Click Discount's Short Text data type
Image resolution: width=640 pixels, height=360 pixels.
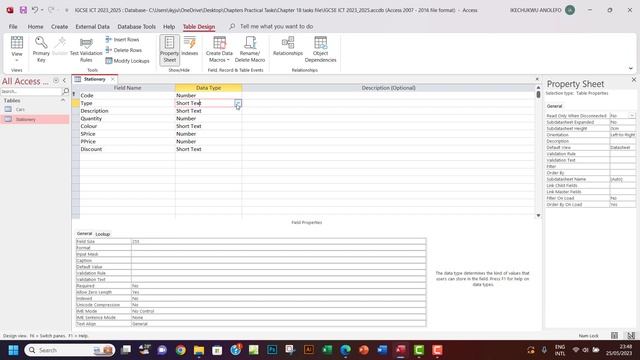coord(208,149)
